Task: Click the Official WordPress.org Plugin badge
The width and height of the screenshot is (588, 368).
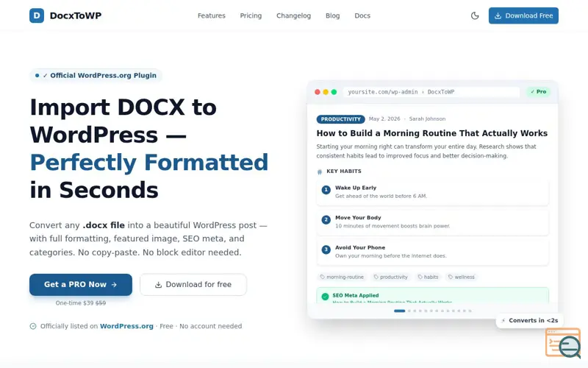Action: (96, 75)
